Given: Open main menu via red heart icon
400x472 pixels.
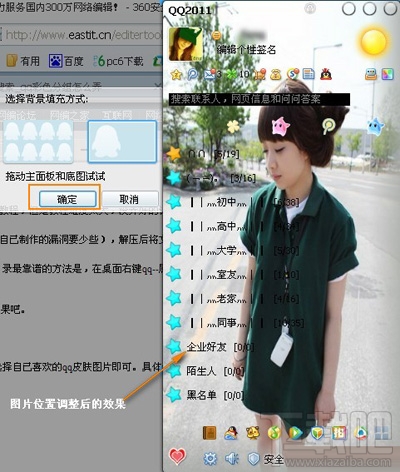Looking at the screenshot, I should pyautogui.click(x=177, y=456).
